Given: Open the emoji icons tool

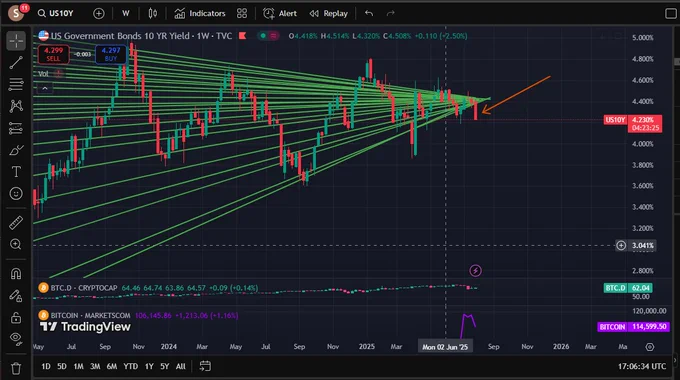Looking at the screenshot, I should coord(16,193).
